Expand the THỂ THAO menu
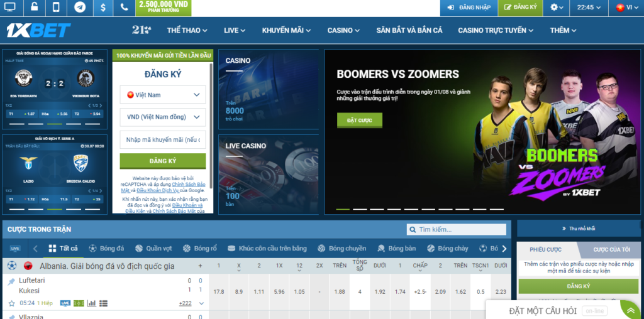The image size is (644, 319). pos(187,30)
